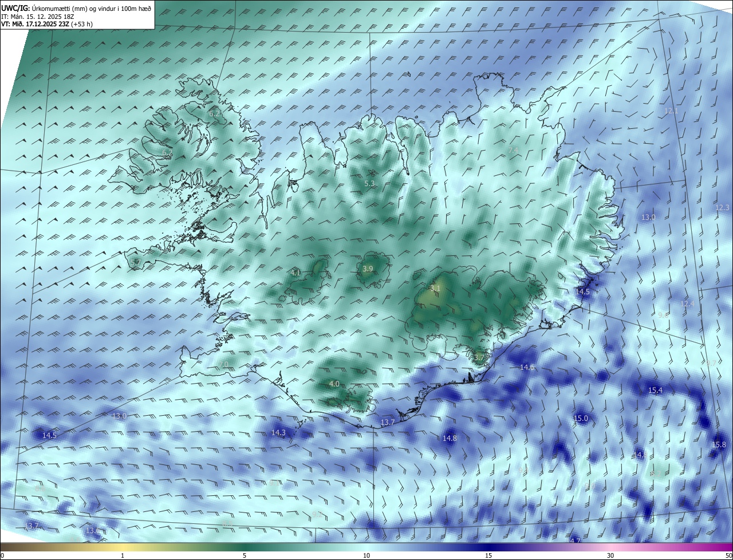Click the 15.0 value label
This screenshot has width=733, height=560.
pos(581,419)
